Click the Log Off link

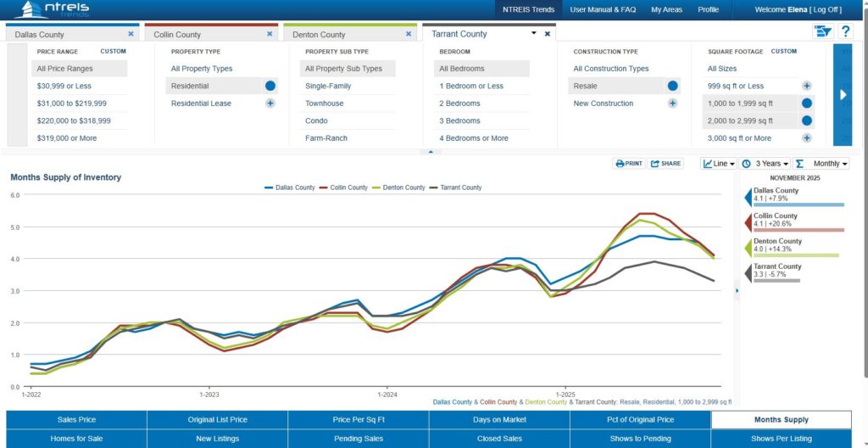(826, 10)
